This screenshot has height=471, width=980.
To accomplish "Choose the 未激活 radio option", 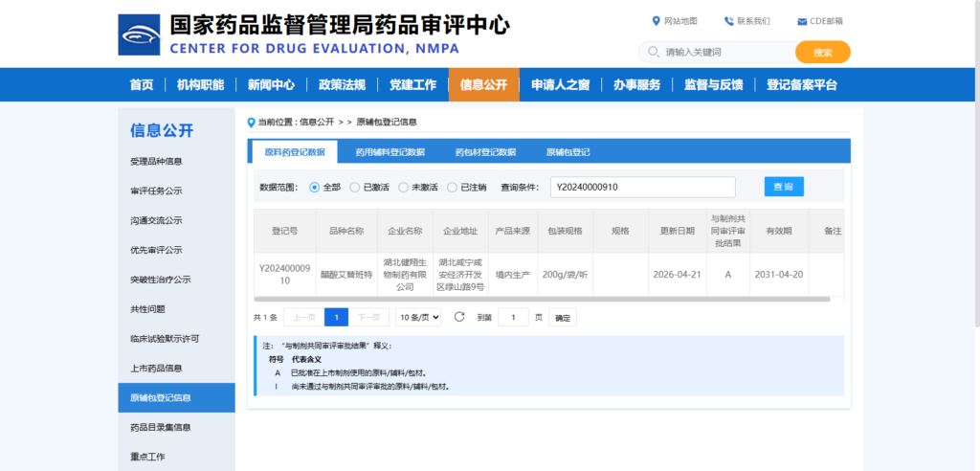I will coord(403,188).
